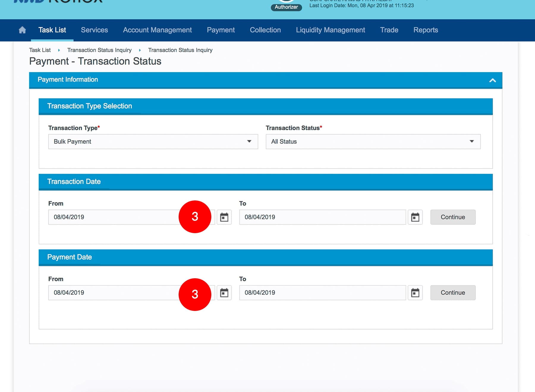Click the Home icon in navigation bar

pyautogui.click(x=22, y=30)
